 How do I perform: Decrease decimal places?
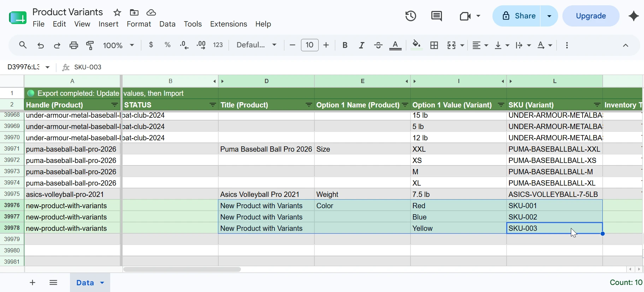(184, 45)
